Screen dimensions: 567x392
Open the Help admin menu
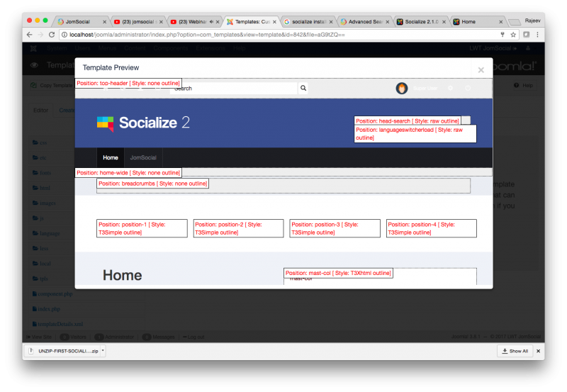tap(239, 48)
